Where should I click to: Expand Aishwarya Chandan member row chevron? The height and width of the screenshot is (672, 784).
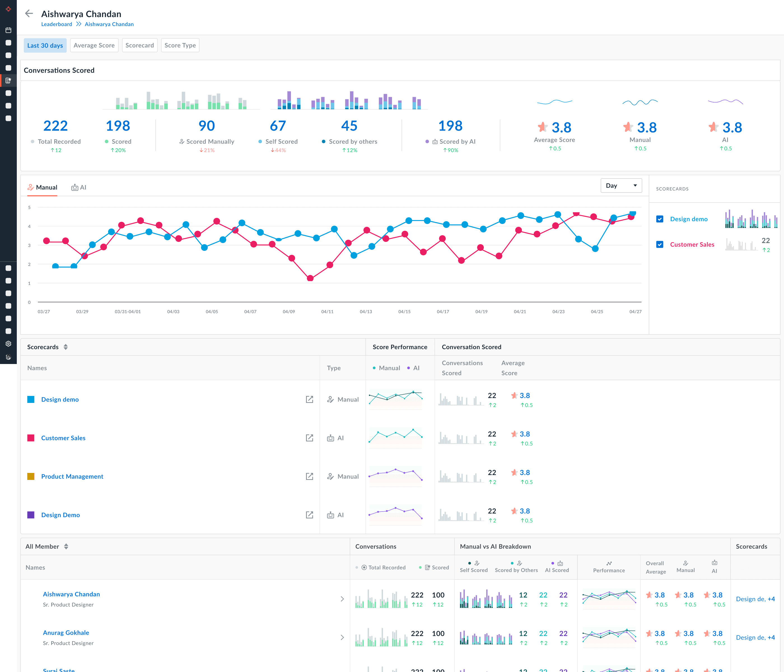(x=342, y=599)
